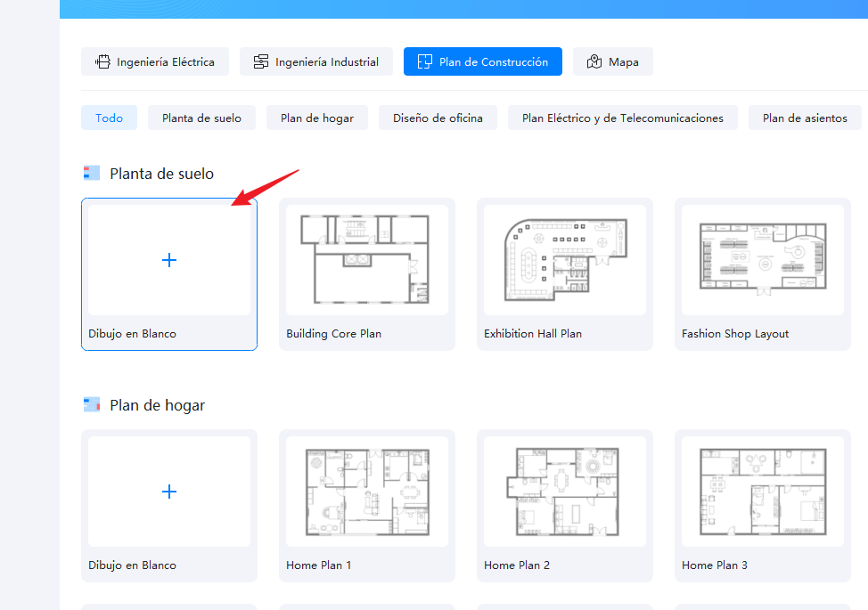The height and width of the screenshot is (610, 868).
Task: Switch to the Plan de hogar filter
Action: 317,118
